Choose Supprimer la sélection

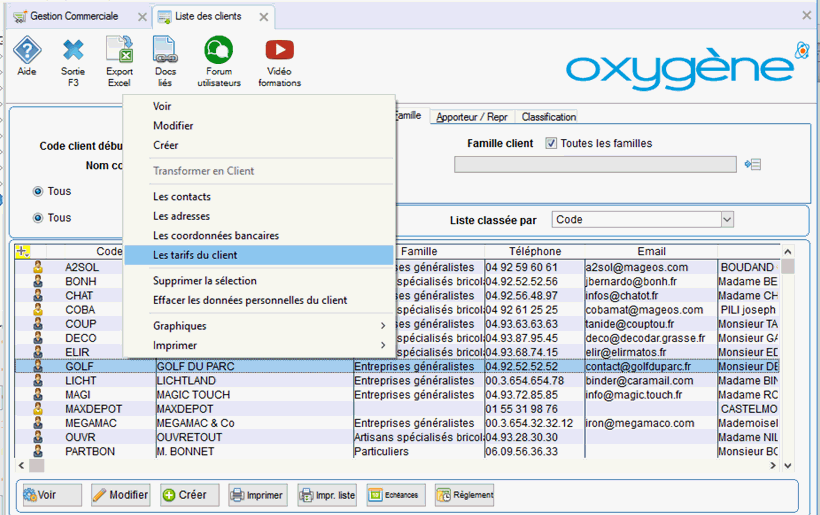[x=259, y=281]
